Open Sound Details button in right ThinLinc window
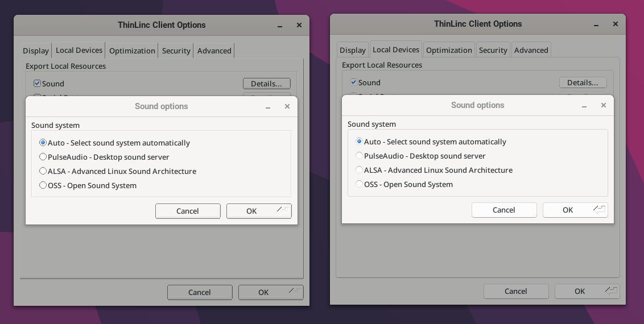The height and width of the screenshot is (324, 644). pyautogui.click(x=583, y=82)
